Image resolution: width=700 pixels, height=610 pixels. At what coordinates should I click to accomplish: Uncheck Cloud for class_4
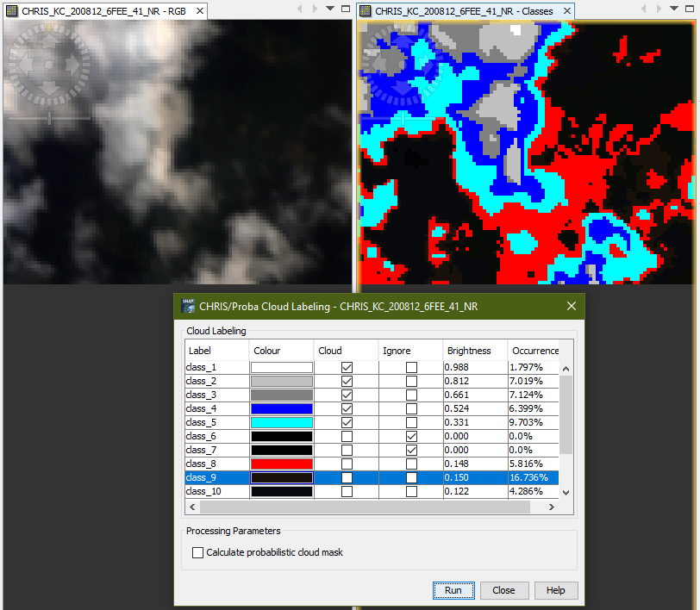(347, 408)
